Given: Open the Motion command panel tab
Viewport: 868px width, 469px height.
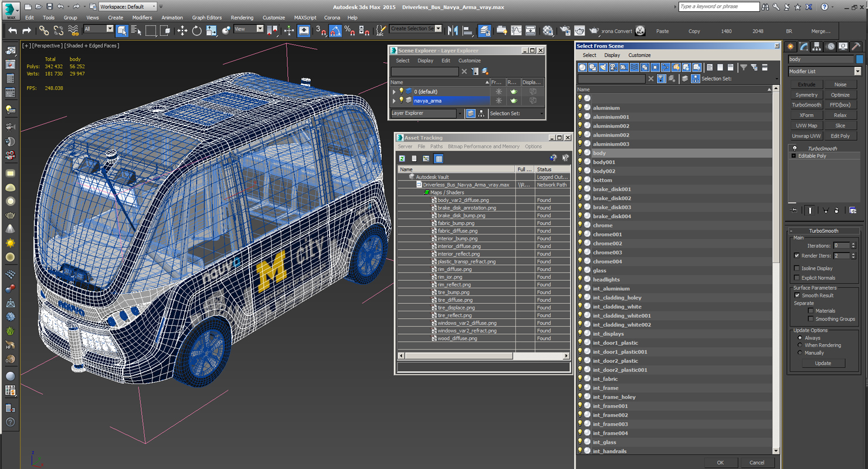Looking at the screenshot, I should (830, 46).
